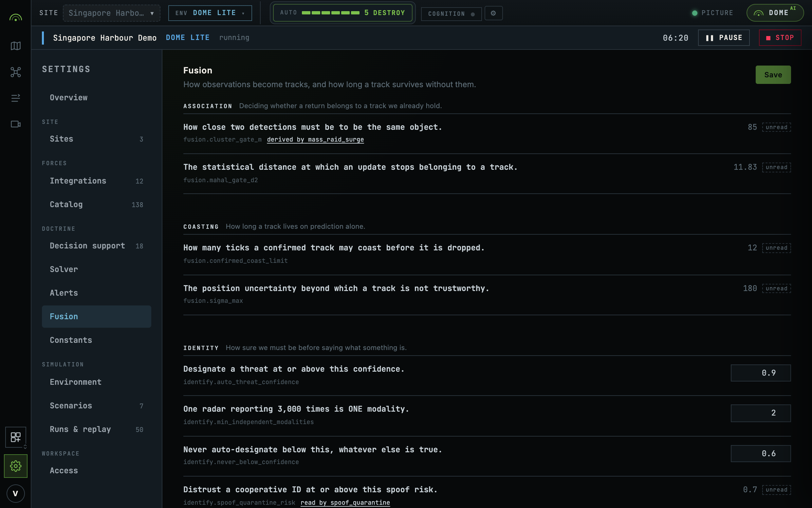The image size is (812, 508).
Task: Select the Fusion settings item
Action: coord(96,317)
